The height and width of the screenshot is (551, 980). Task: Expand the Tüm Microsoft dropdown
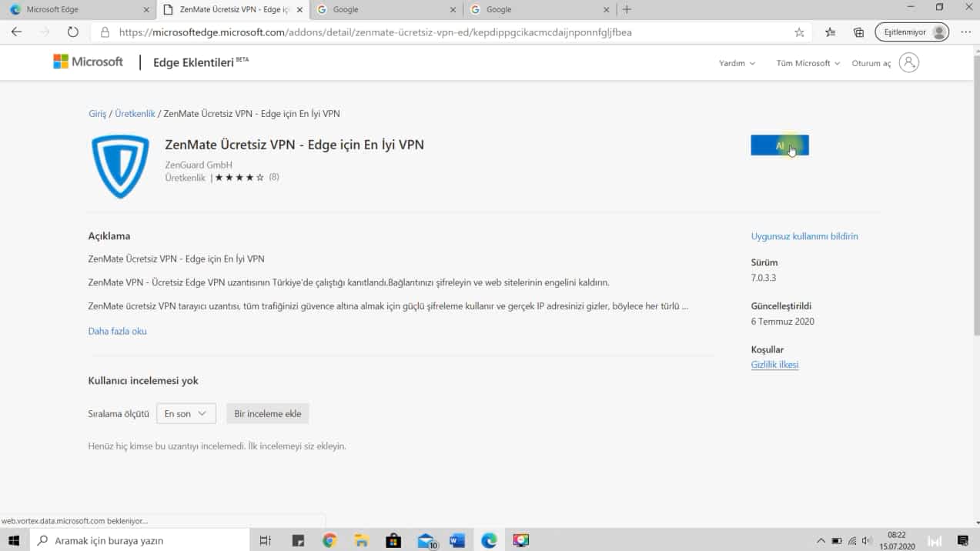click(x=808, y=63)
